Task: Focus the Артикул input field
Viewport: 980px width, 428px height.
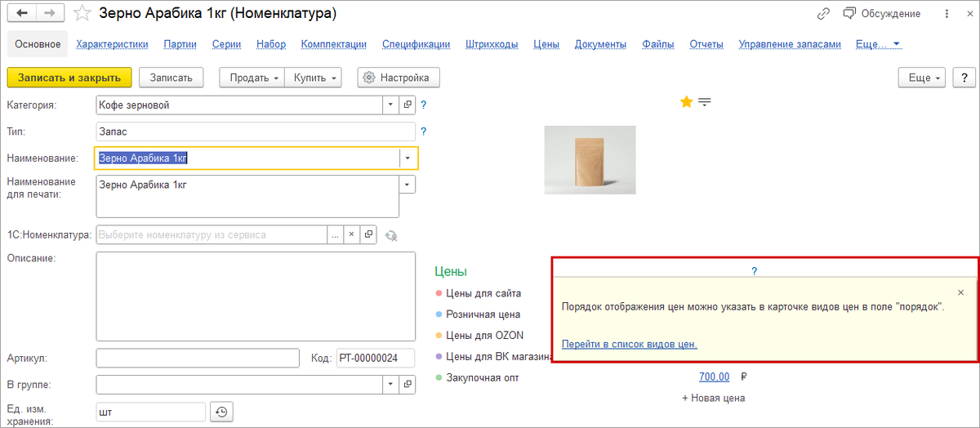Action: click(198, 359)
